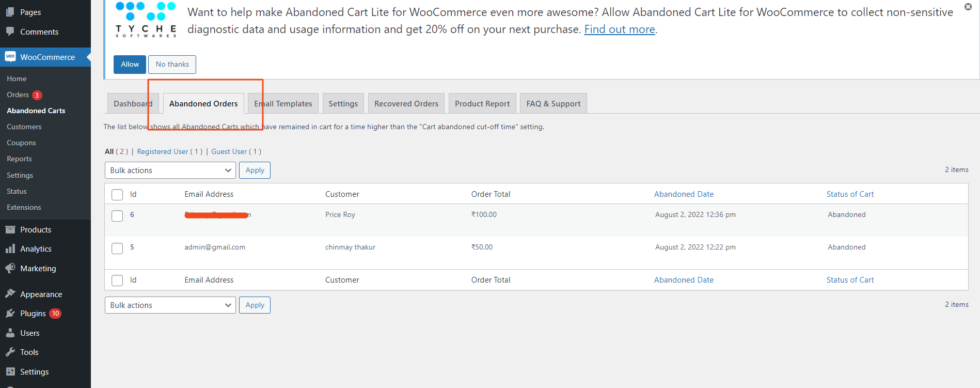Open the bottom Bulk actions dropdown

[170, 305]
